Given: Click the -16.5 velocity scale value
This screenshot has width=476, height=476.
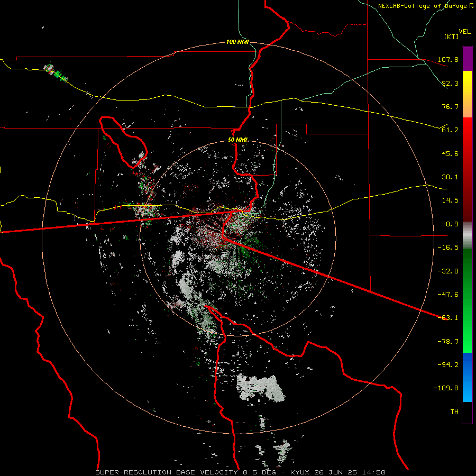Looking at the screenshot, I should [x=448, y=248].
